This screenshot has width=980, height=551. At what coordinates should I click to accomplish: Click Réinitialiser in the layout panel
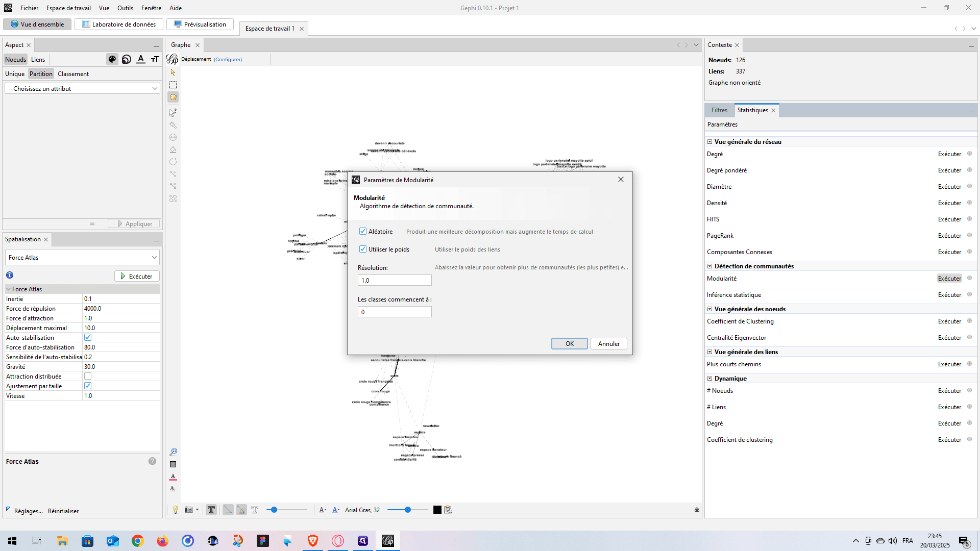(63, 511)
